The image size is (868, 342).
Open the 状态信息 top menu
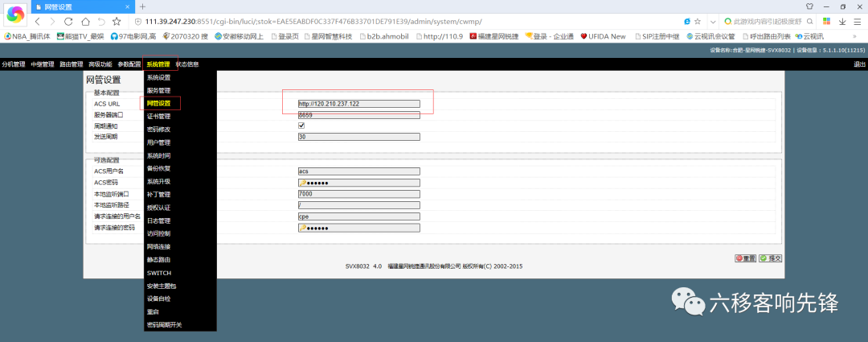187,64
